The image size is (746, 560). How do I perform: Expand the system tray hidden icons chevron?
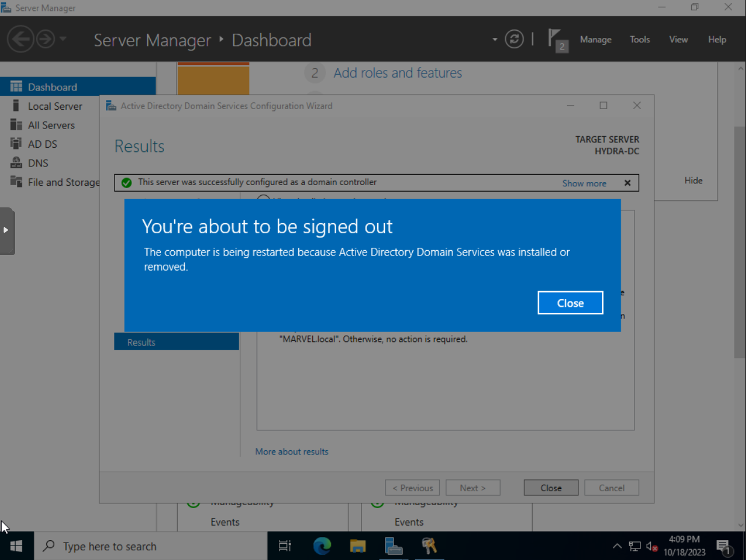coord(616,546)
